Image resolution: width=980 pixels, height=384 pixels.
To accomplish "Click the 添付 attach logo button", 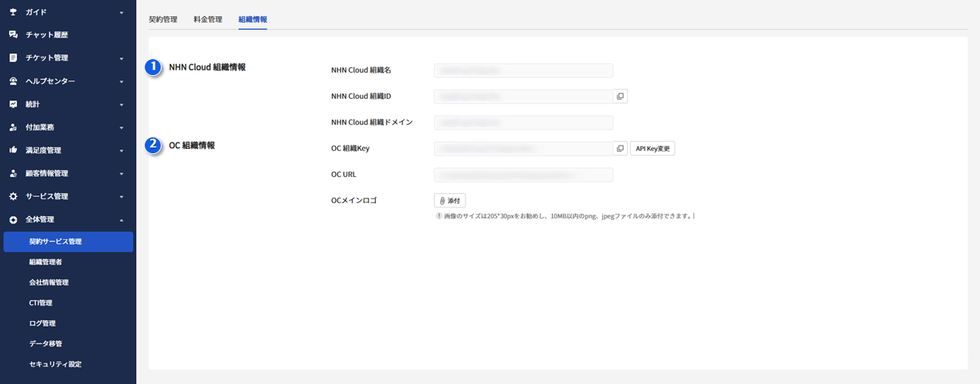I will coord(449,201).
